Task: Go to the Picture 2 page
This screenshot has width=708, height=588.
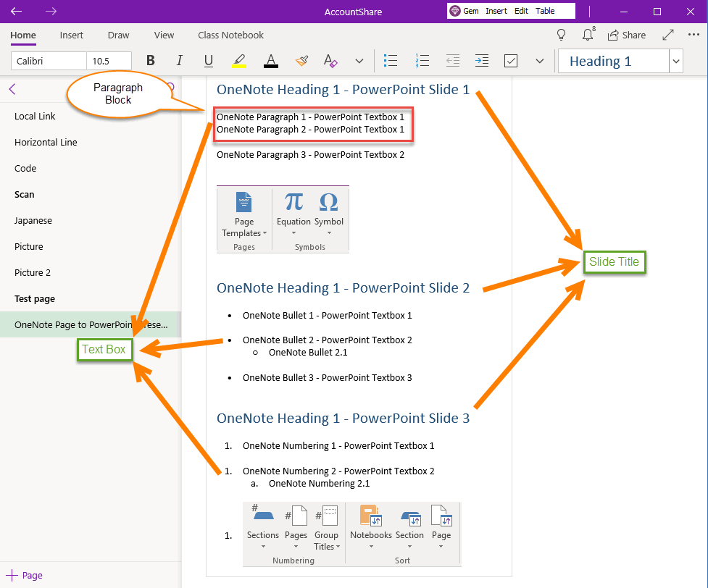Action: 91,273
